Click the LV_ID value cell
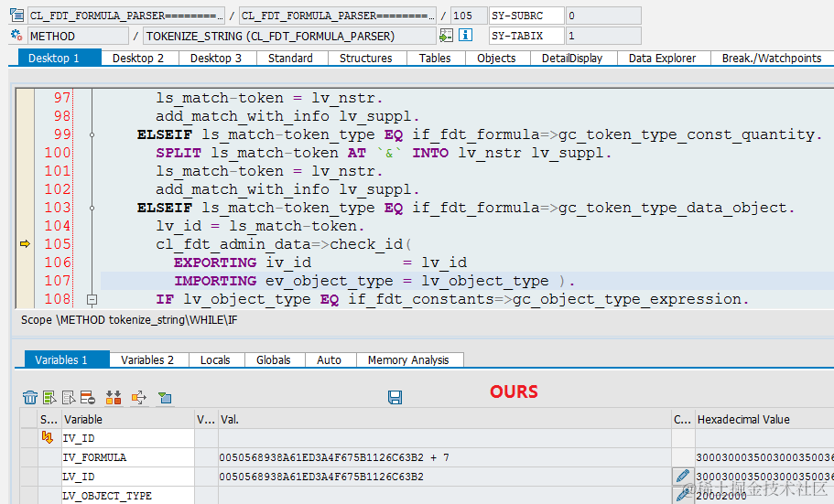 pos(445,477)
